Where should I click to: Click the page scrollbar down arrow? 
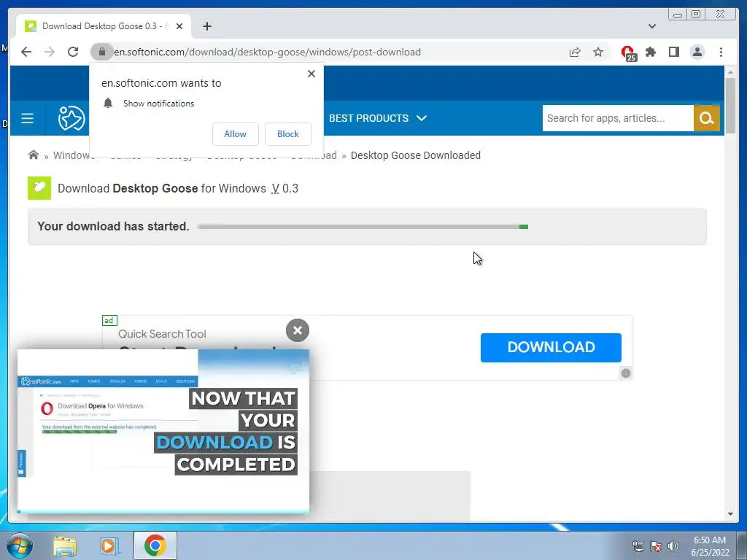point(730,514)
